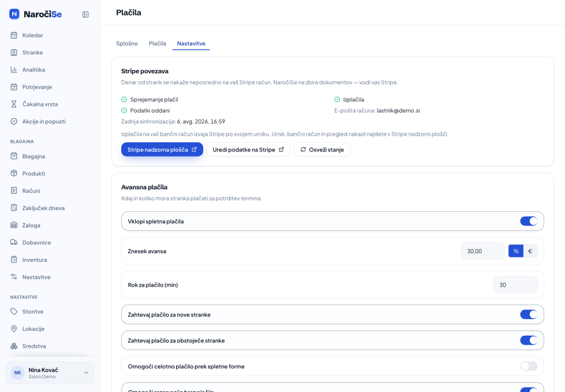The height and width of the screenshot is (392, 565).
Task: Switch to the Splošno tab
Action: (x=127, y=44)
